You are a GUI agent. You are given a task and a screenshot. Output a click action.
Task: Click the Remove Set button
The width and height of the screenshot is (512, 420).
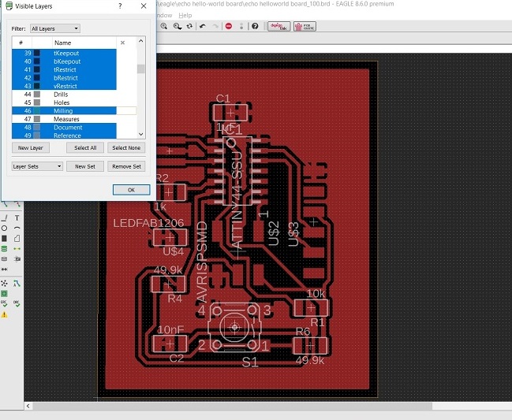[x=126, y=166]
